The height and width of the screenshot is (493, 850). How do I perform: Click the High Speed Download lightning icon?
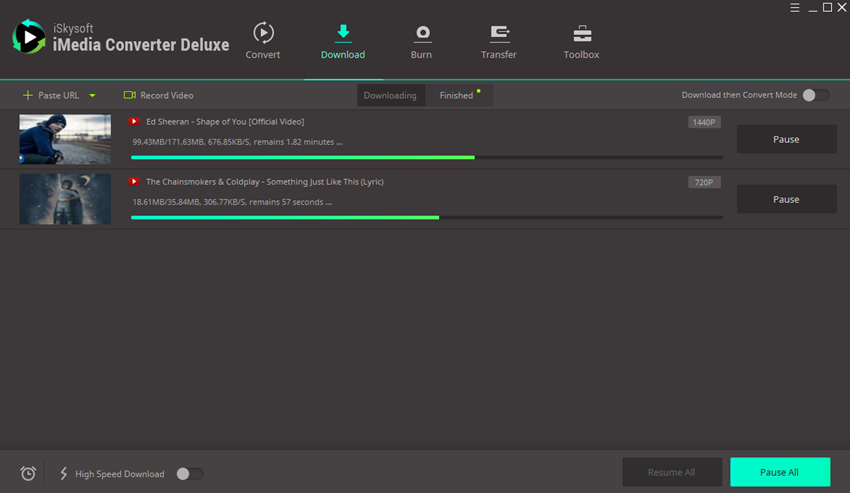(x=63, y=473)
